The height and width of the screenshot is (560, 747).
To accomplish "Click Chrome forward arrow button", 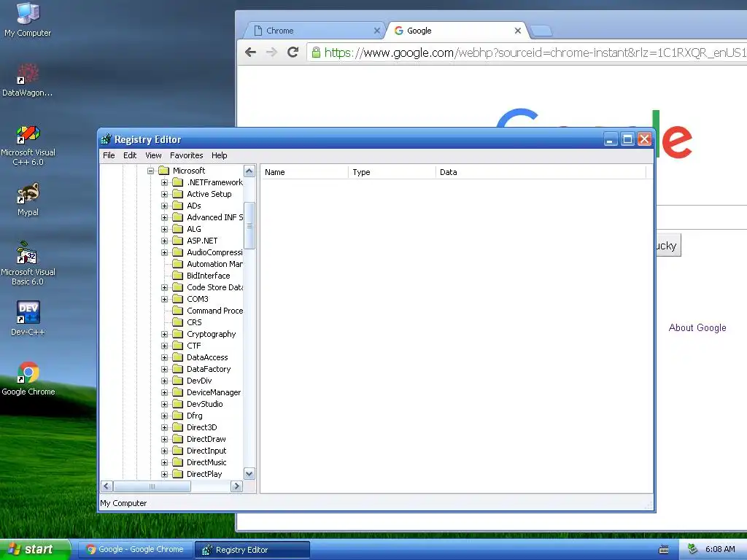I will [271, 52].
